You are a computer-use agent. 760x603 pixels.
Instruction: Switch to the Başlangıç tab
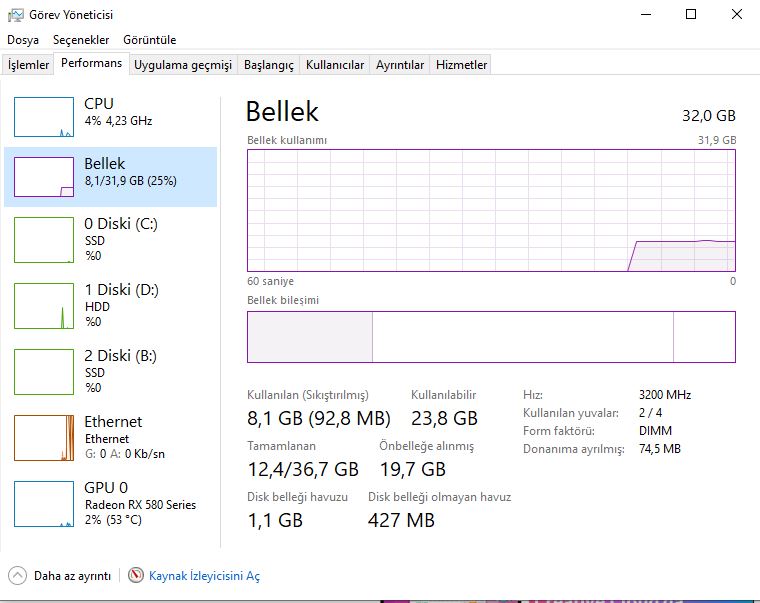[269, 65]
